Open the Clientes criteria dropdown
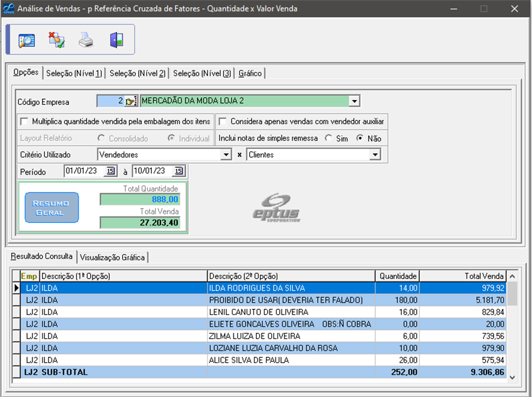The image size is (532, 397). click(375, 155)
